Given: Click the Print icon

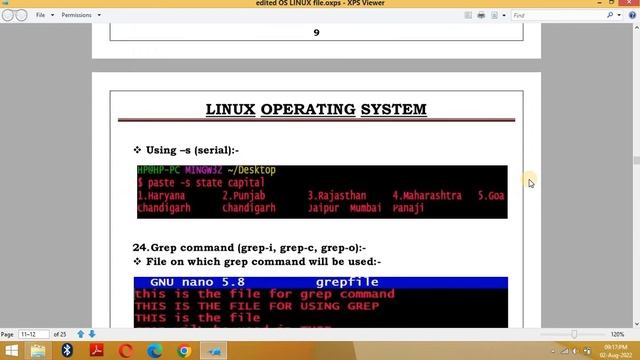Looking at the screenshot, I should (481, 15).
